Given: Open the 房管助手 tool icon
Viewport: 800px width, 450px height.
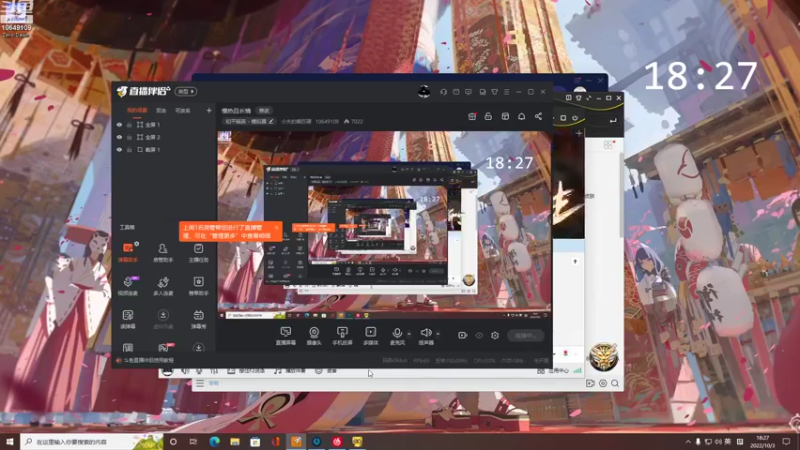Looking at the screenshot, I should [163, 252].
